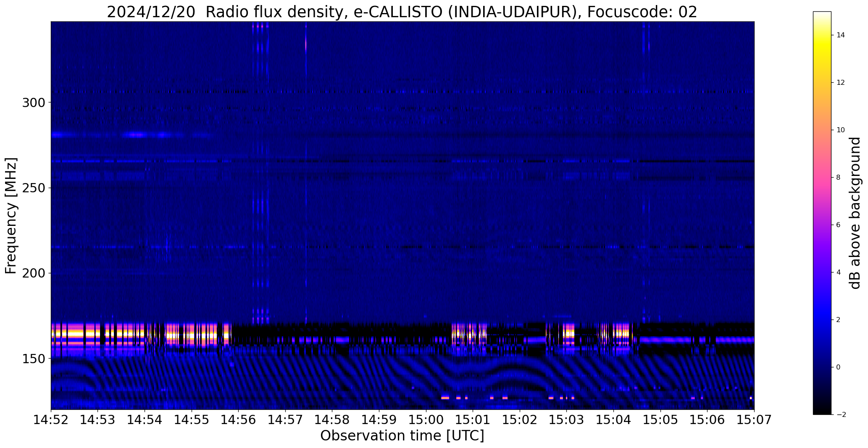868x448 pixels.
Task: Click the 15:00 time tick label
Action: (426, 420)
